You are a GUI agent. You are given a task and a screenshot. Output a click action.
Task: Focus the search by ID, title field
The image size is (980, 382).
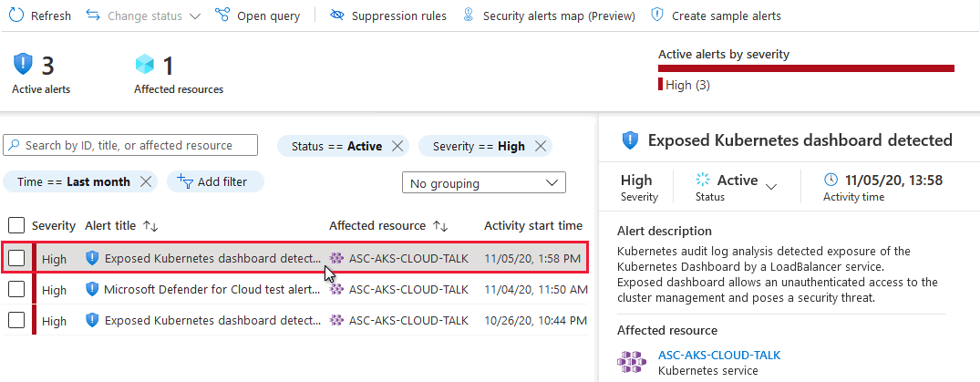click(x=130, y=145)
